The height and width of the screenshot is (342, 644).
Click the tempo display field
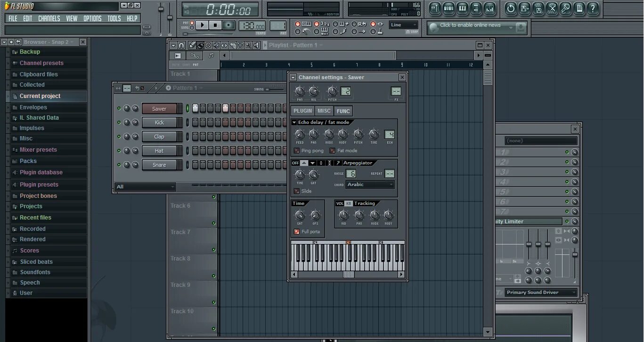[x=253, y=25]
